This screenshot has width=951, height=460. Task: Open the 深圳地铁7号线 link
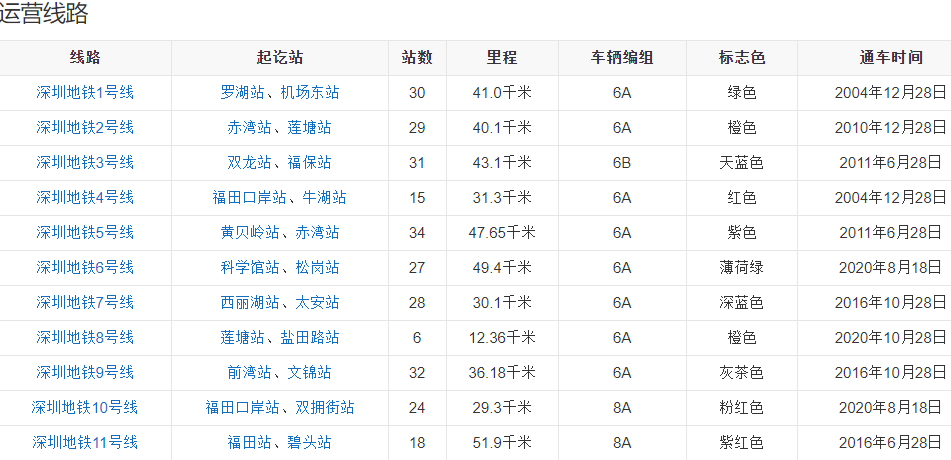(85, 303)
